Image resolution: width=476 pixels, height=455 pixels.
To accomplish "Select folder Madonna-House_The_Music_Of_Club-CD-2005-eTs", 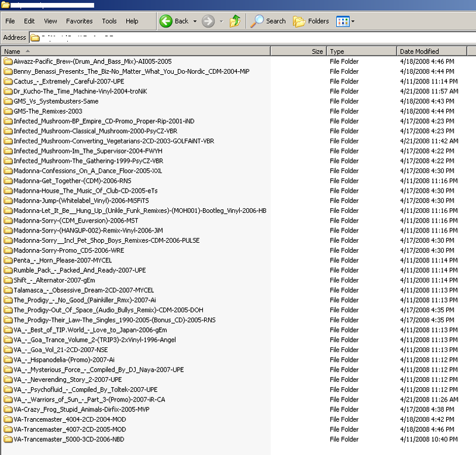I will click(x=86, y=190).
